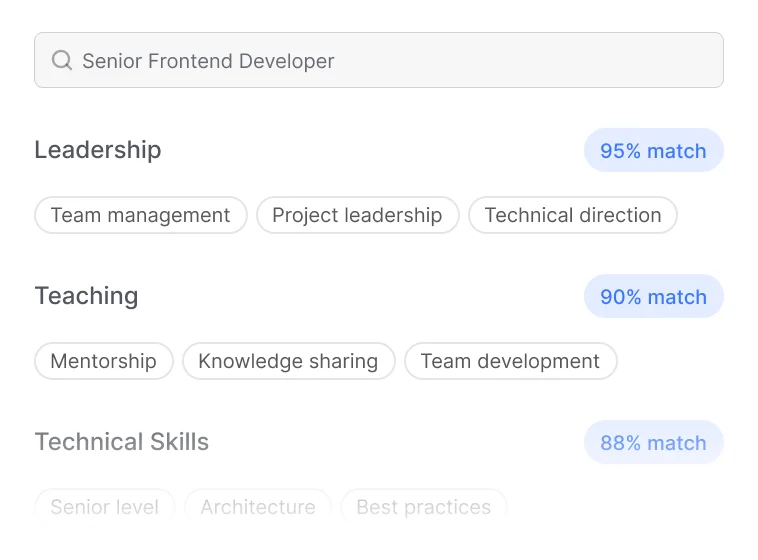Open the 88% match badge

coord(654,442)
